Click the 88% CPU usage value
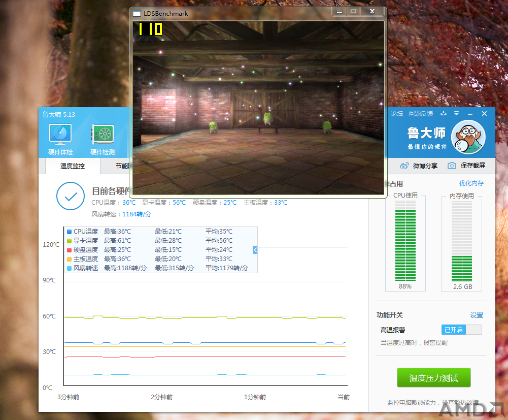This screenshot has width=508, height=420. (405, 286)
